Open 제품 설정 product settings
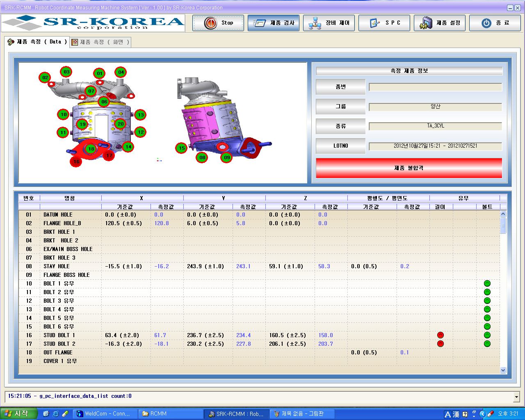Image resolution: width=525 pixels, height=420 pixels. pyautogui.click(x=440, y=23)
